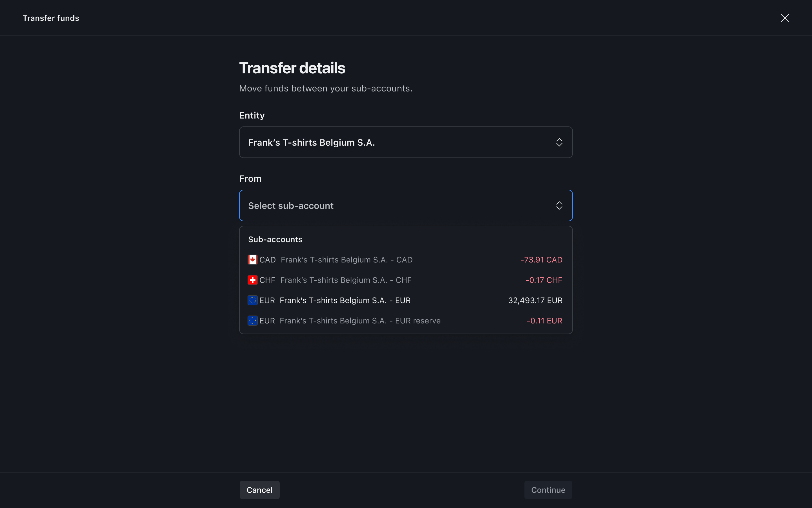
Task: Click the -73.91 CAD balance
Action: pos(541,260)
